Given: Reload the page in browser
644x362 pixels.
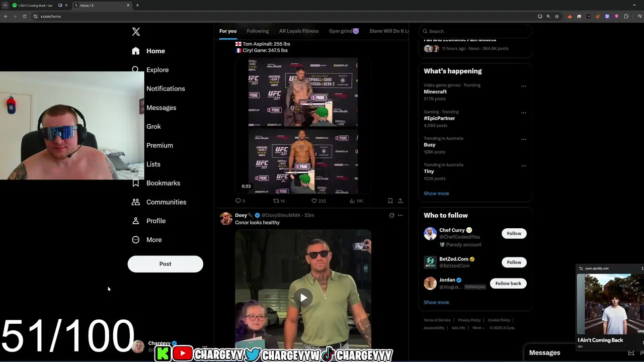Looking at the screenshot, I should [x=24, y=16].
